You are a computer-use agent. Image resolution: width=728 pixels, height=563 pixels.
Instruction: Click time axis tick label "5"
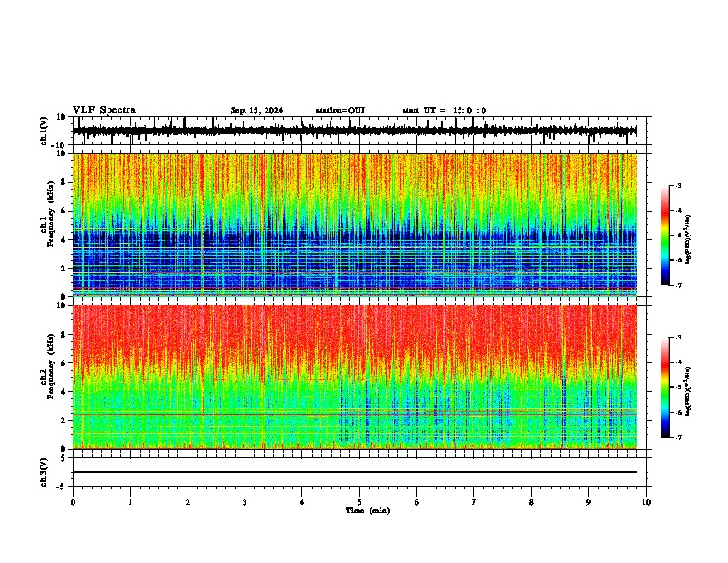pos(359,502)
